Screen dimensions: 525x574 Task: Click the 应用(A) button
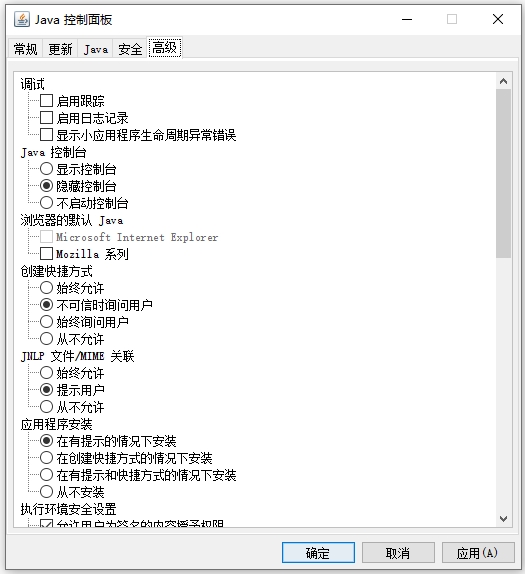(x=478, y=553)
